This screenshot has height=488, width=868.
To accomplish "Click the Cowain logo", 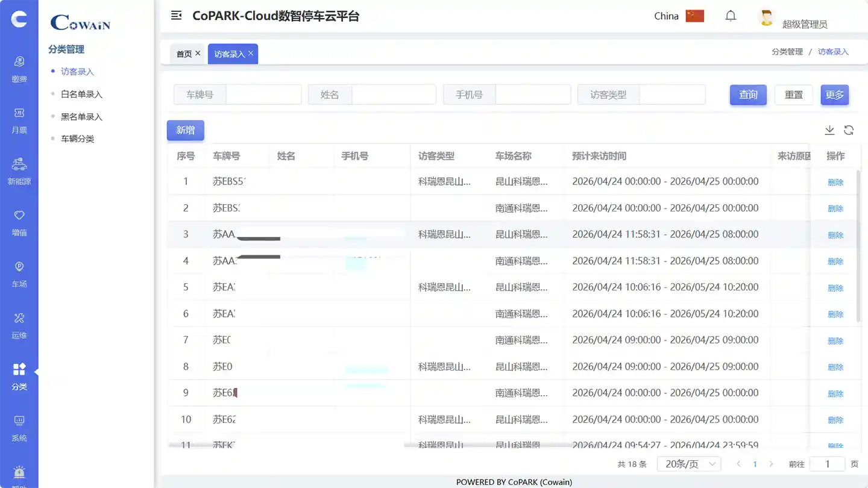I will coord(81,23).
